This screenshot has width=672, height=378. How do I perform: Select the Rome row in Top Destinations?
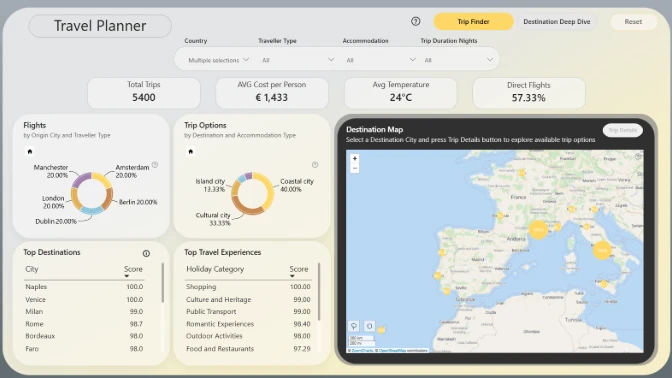point(84,324)
